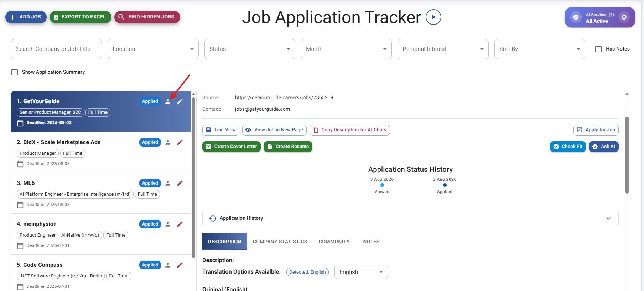Expand the Application History chevron
This screenshot has height=291, width=644.
pos(608,218)
